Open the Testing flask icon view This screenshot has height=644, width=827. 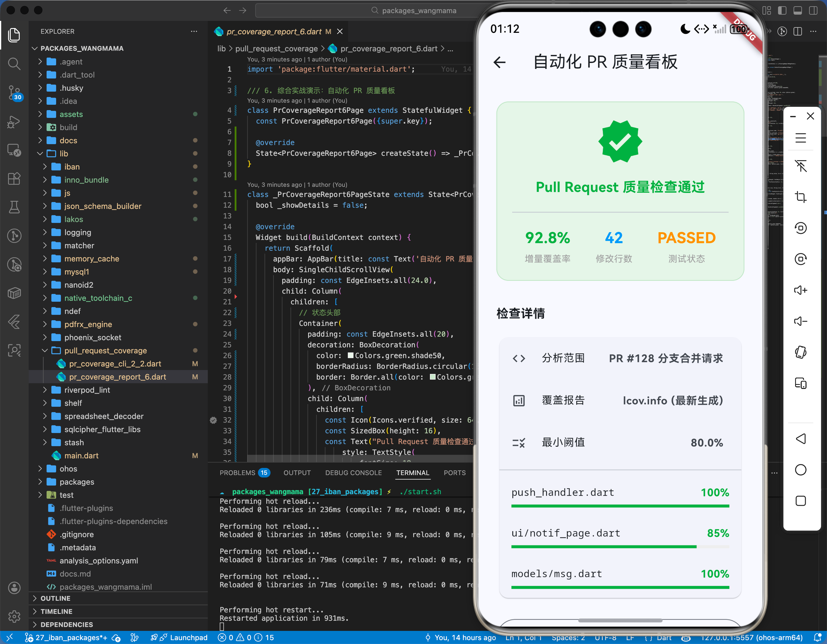14,207
